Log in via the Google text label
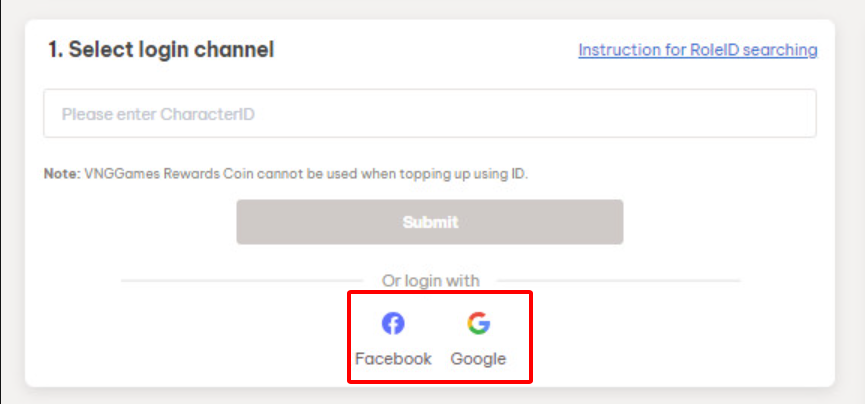The height and width of the screenshot is (404, 865). pos(478,359)
